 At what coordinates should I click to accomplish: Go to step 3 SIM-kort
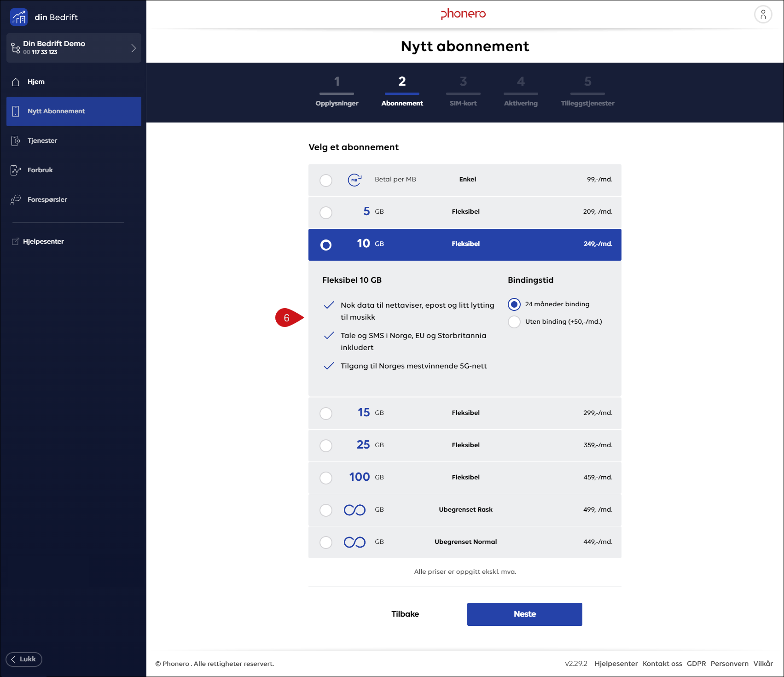point(463,91)
